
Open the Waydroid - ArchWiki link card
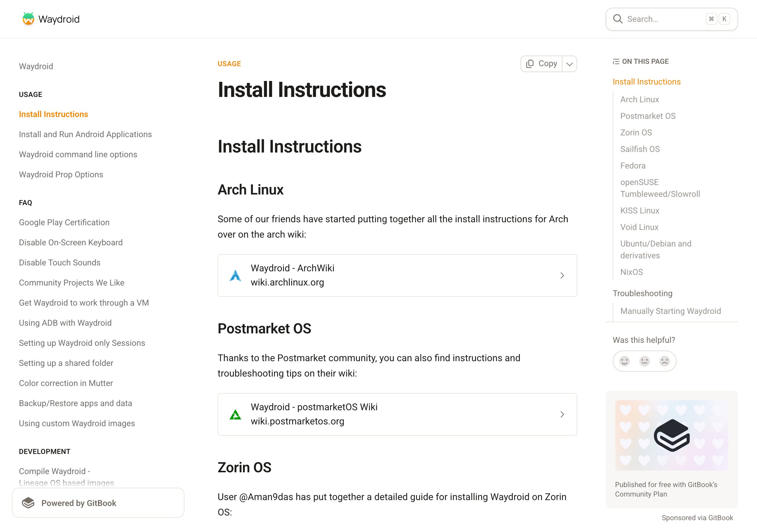coord(397,275)
